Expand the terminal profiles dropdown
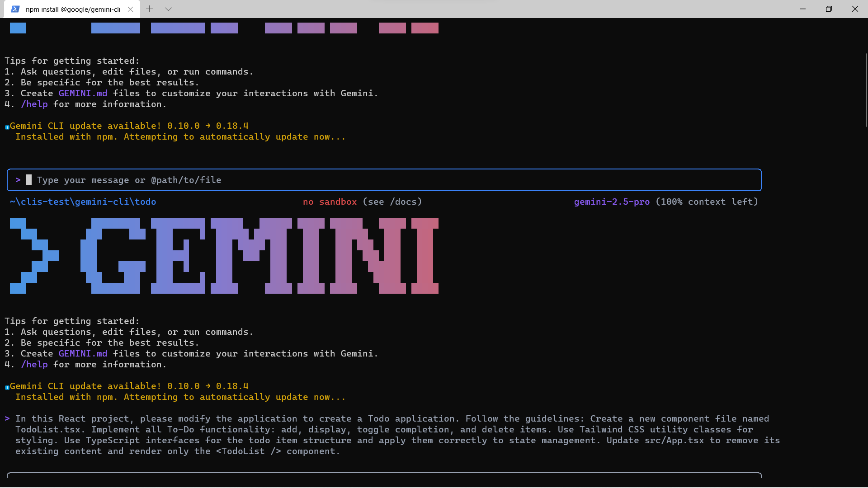The width and height of the screenshot is (868, 488). 168,9
